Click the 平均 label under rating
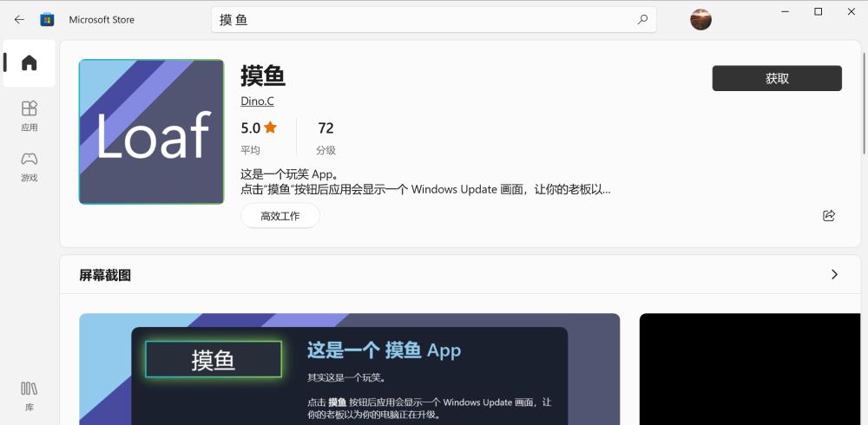 [x=250, y=150]
